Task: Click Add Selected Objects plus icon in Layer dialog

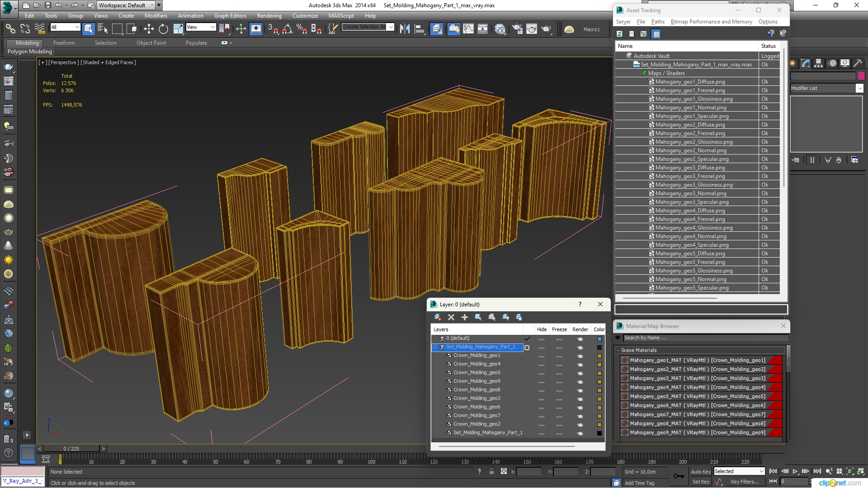Action: pyautogui.click(x=464, y=317)
